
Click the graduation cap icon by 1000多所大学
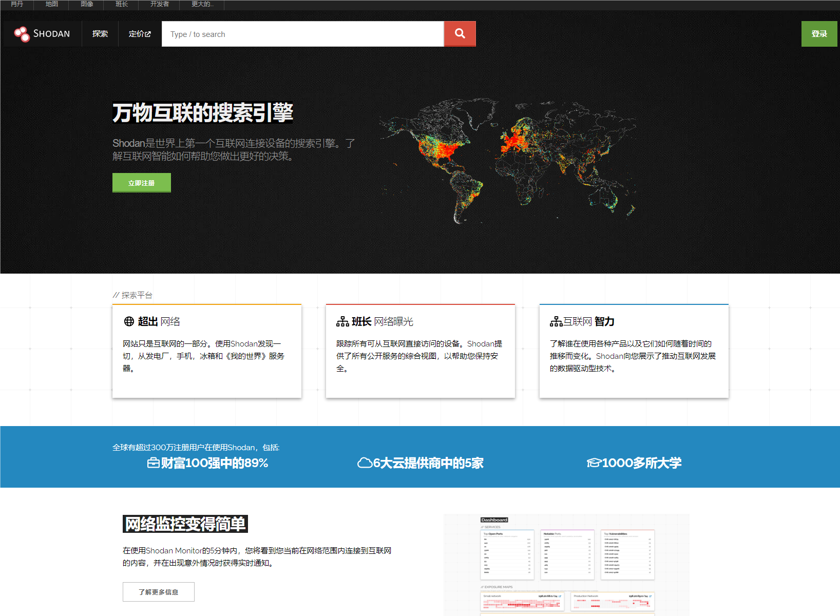point(594,463)
